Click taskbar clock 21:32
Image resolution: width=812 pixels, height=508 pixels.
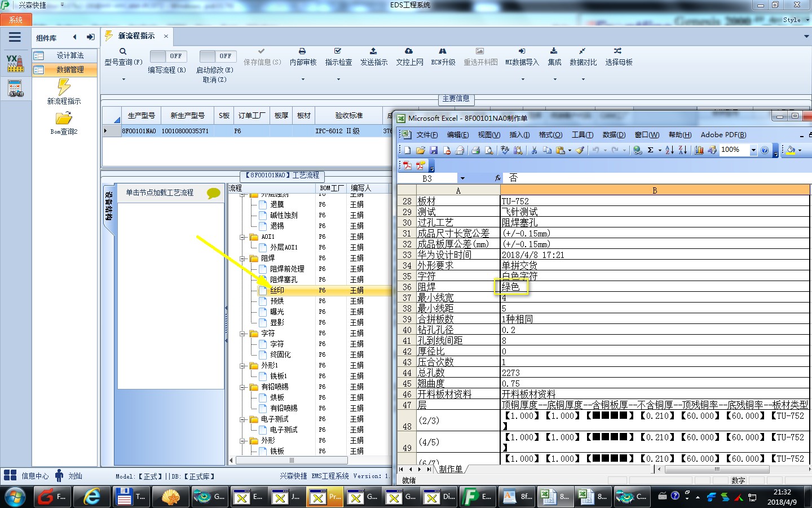pos(782,492)
